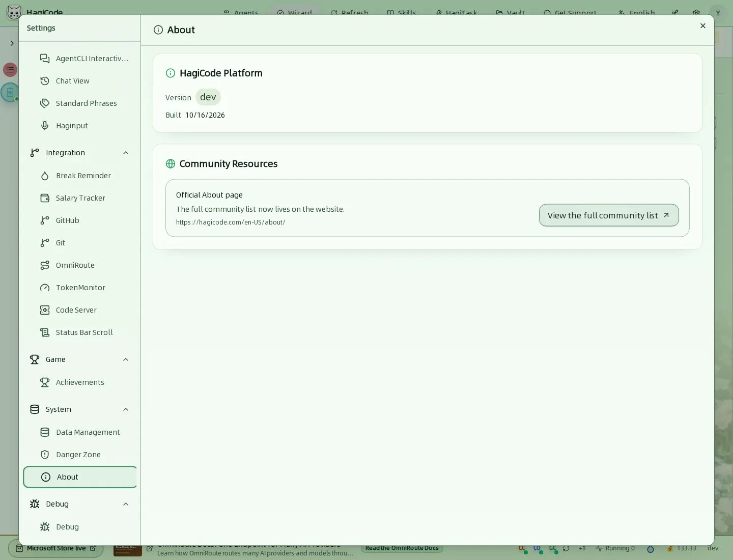This screenshot has height=560, width=733.
Task: Click the Code Server icon
Action: [45, 310]
